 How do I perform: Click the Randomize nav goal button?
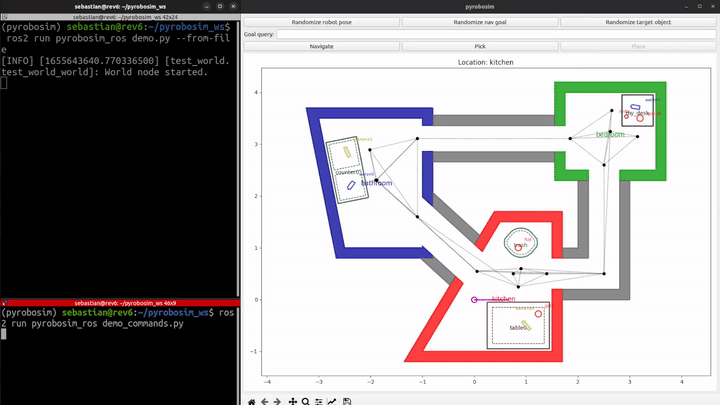pos(480,22)
